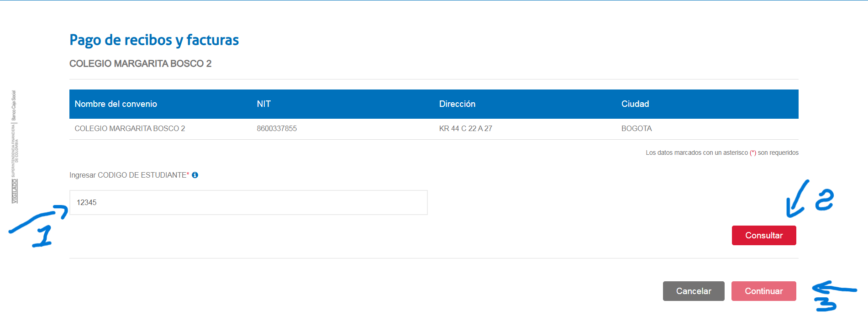Click the NIT value 8600337855
Screen dimensions: 868x316
pos(277,129)
